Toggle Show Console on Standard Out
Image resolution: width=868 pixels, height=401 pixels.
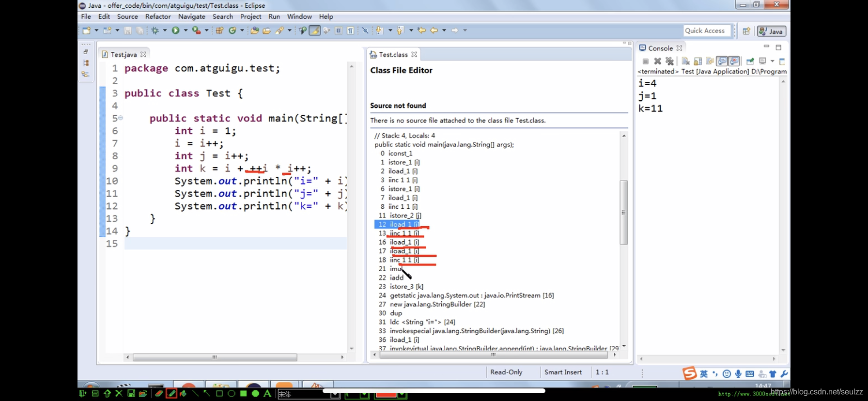[722, 61]
